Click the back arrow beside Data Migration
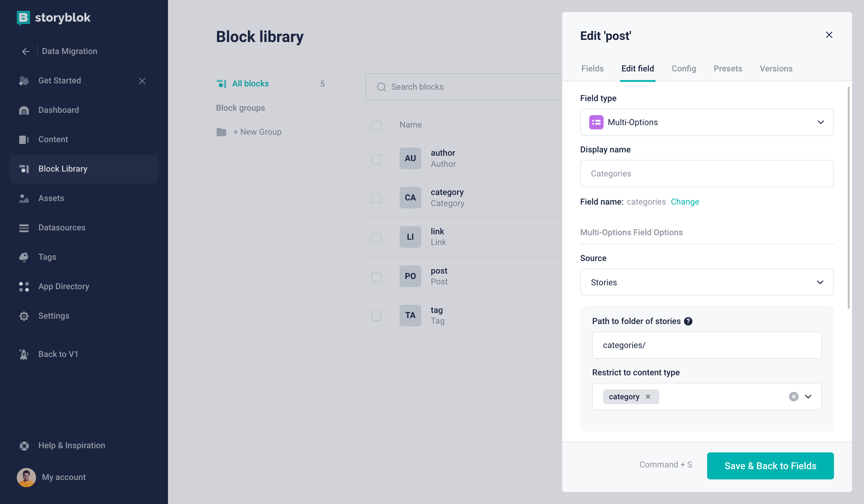864x504 pixels. [26, 51]
